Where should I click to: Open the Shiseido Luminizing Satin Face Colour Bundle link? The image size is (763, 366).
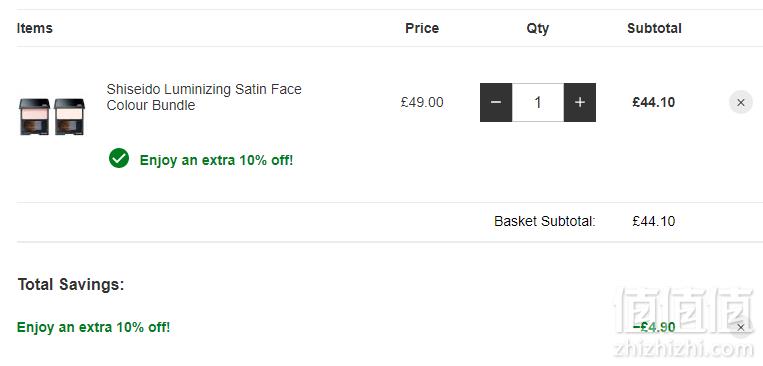tap(204, 97)
